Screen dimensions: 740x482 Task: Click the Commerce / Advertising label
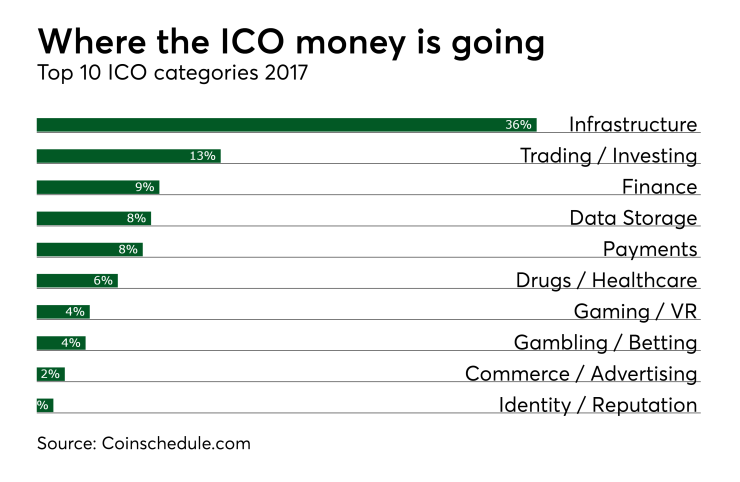(x=581, y=374)
